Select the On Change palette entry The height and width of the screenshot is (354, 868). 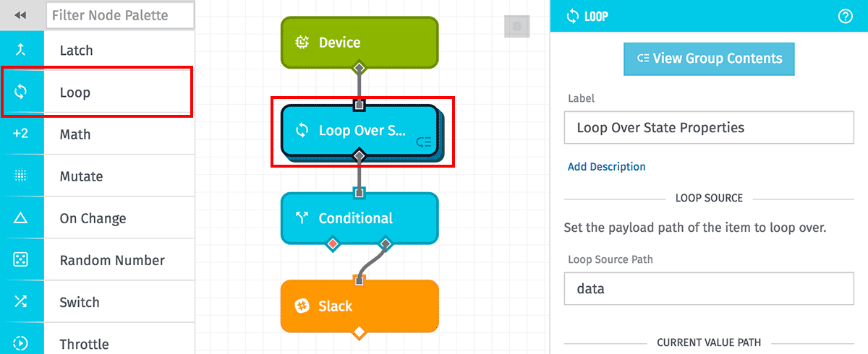click(119, 218)
